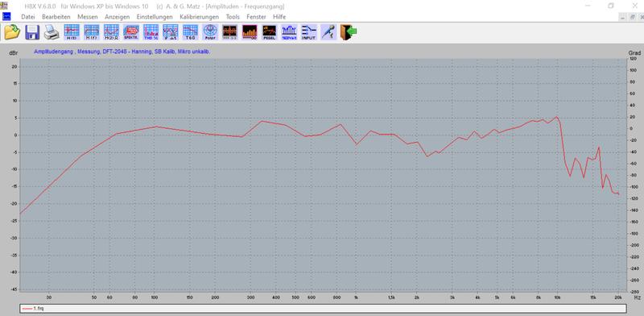This screenshot has width=644, height=316.
Task: Print the frequency response chart
Action: [x=52, y=32]
